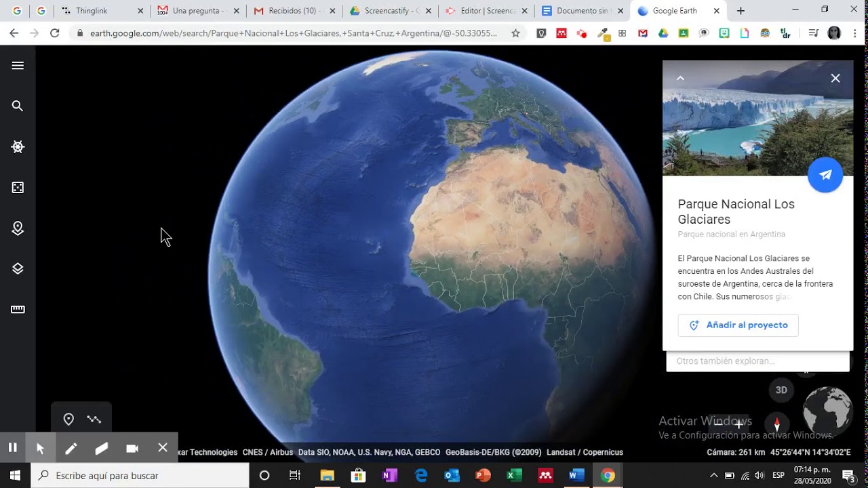Pause the Screencastify recording

[x=12, y=447]
